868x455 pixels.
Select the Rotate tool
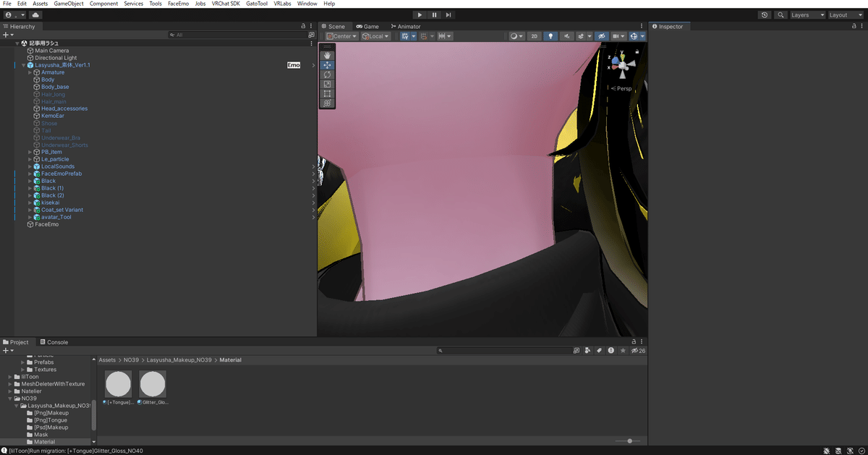(327, 75)
